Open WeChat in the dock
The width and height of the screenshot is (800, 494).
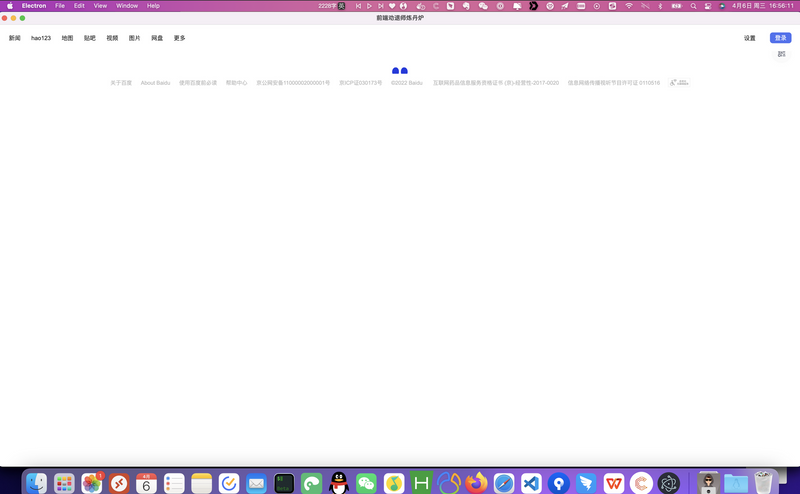pos(366,484)
